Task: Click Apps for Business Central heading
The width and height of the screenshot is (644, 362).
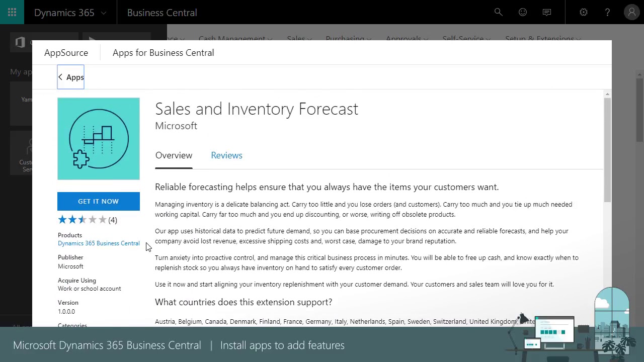Action: click(163, 53)
